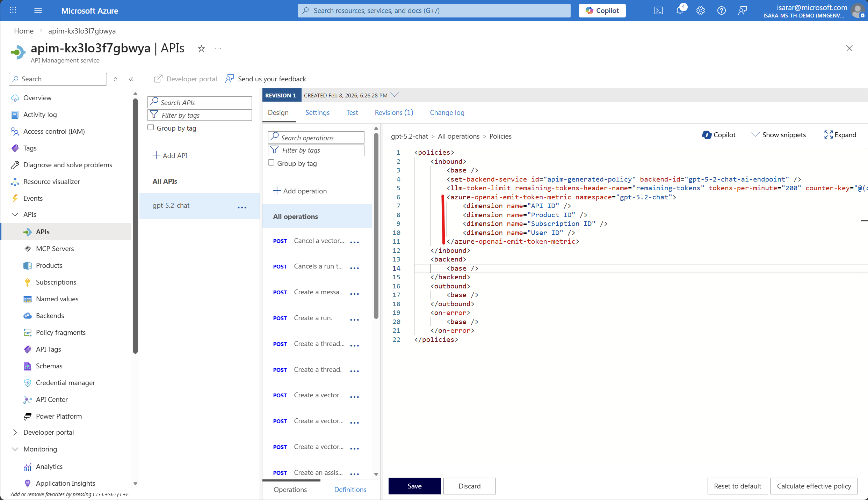868x500 pixels.
Task: Open API Center
Action: coord(52,399)
